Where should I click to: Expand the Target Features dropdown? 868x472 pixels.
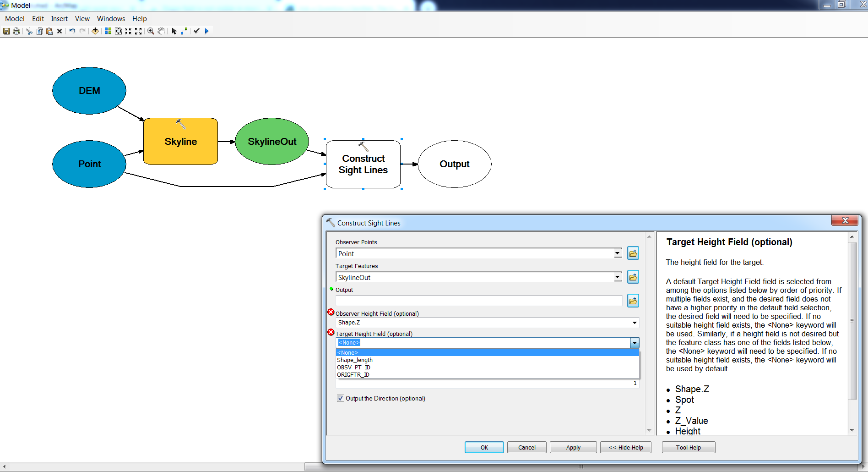[x=618, y=277]
